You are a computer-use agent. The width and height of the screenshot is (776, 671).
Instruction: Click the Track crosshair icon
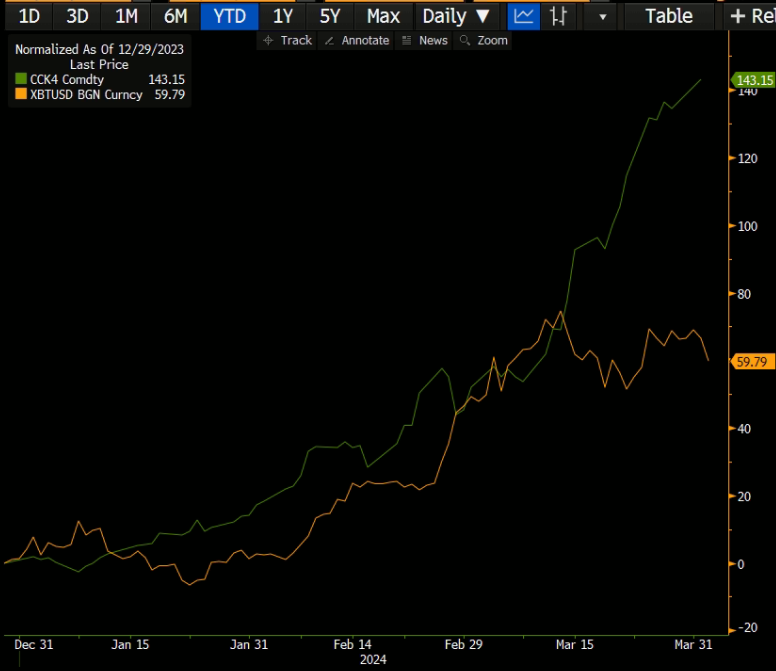pos(267,40)
